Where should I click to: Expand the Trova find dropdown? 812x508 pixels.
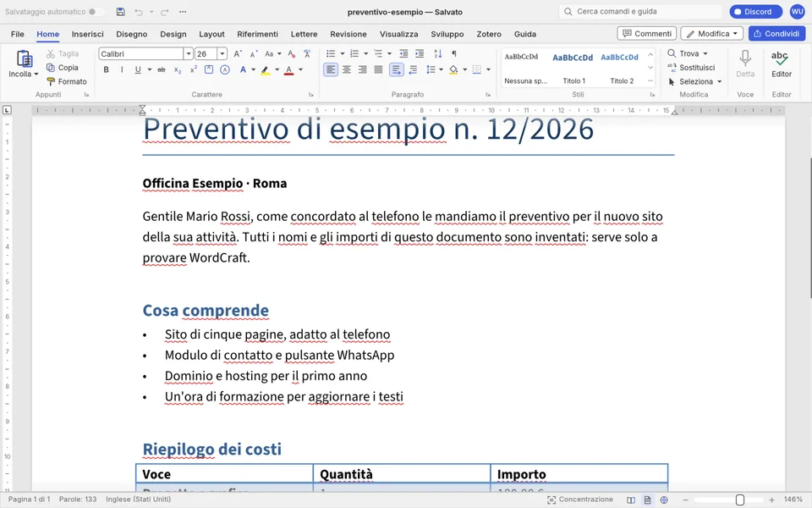(705, 53)
